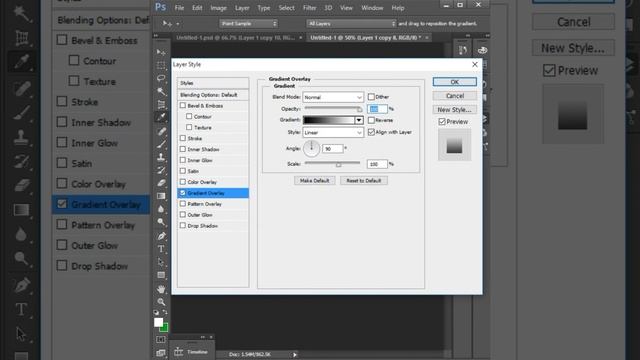
Task: Select the Brush tool
Action: pyautogui.click(x=161, y=144)
